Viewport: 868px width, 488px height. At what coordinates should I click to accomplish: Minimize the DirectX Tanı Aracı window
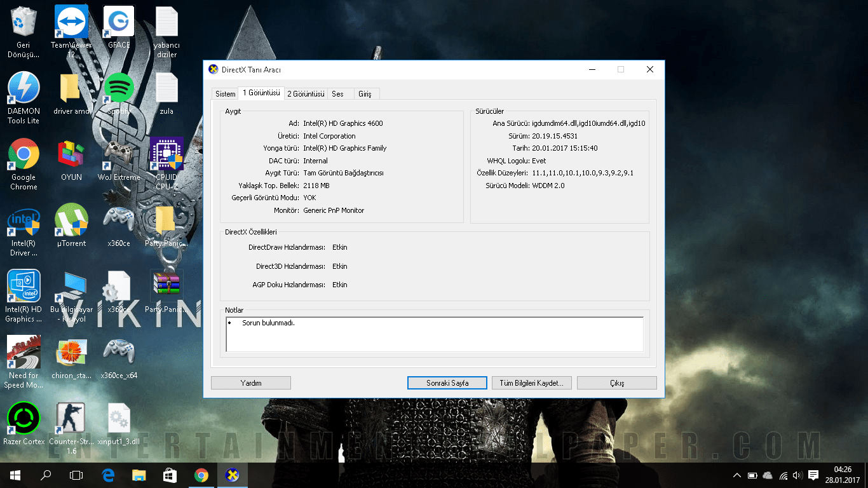coord(592,69)
